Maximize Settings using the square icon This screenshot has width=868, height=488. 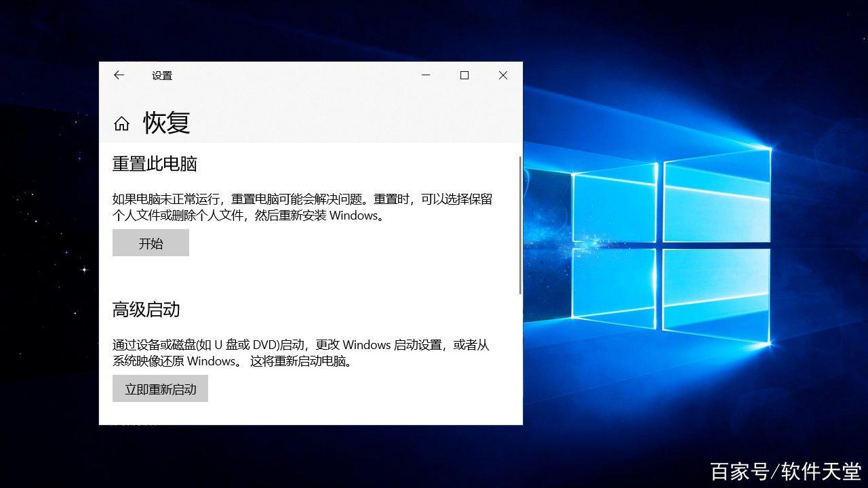[x=465, y=75]
